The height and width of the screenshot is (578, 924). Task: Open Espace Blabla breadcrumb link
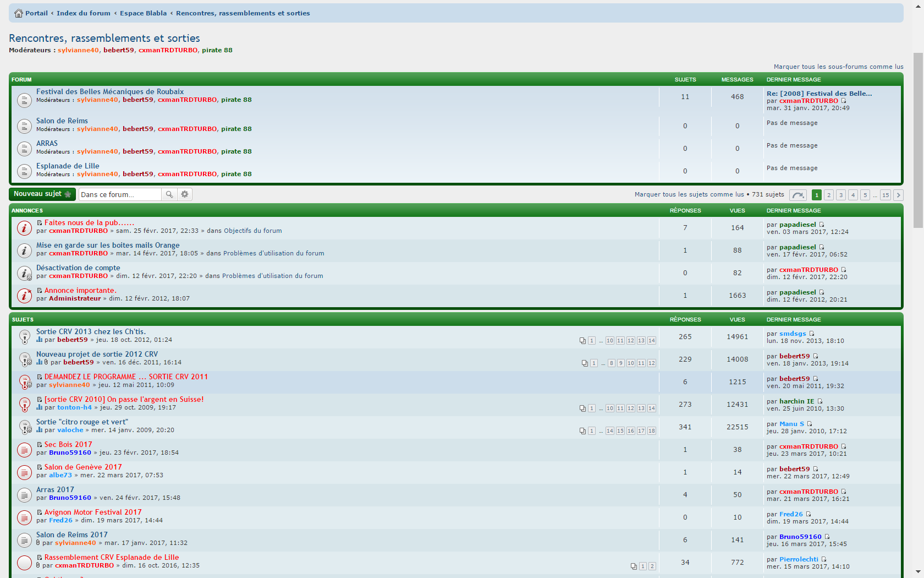click(x=144, y=13)
